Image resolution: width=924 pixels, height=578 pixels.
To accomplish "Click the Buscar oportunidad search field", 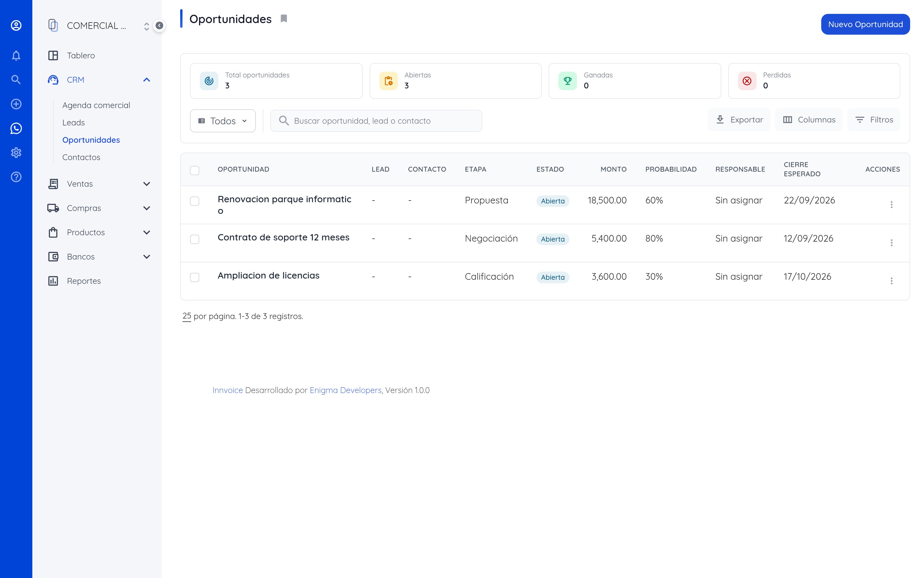I will (376, 121).
